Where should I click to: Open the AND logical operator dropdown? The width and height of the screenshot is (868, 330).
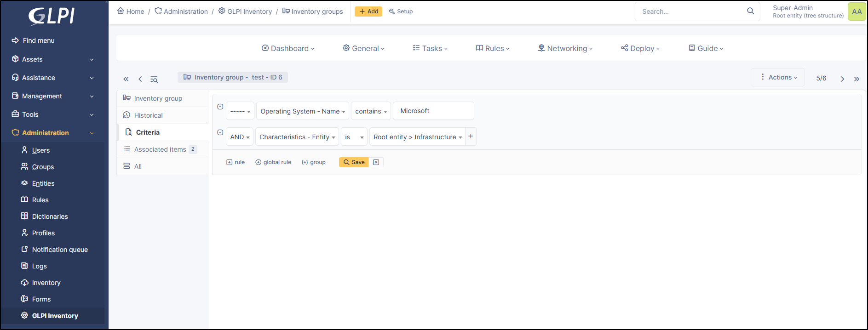(240, 137)
